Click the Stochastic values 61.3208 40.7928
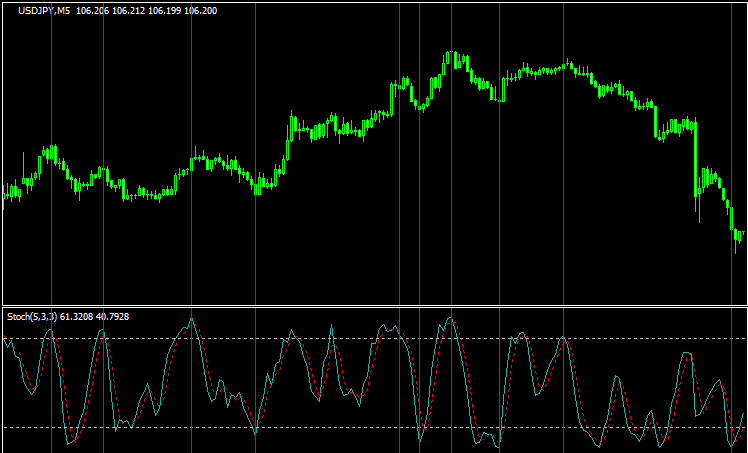The width and height of the screenshot is (748, 453). click(94, 317)
